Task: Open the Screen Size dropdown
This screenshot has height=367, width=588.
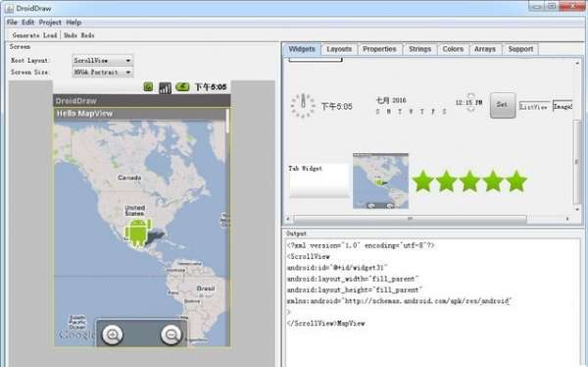Action: pyautogui.click(x=102, y=72)
